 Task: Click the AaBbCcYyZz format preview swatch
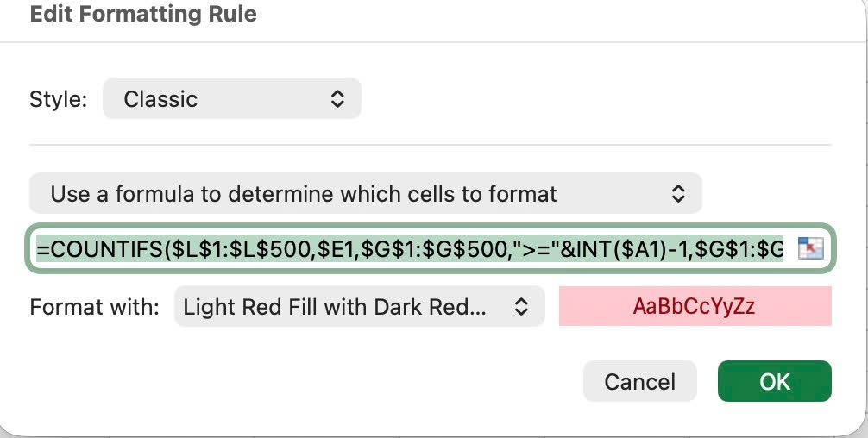pos(695,306)
